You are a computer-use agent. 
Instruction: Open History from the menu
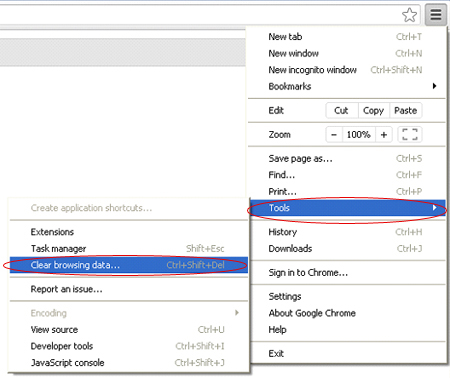coord(347,232)
